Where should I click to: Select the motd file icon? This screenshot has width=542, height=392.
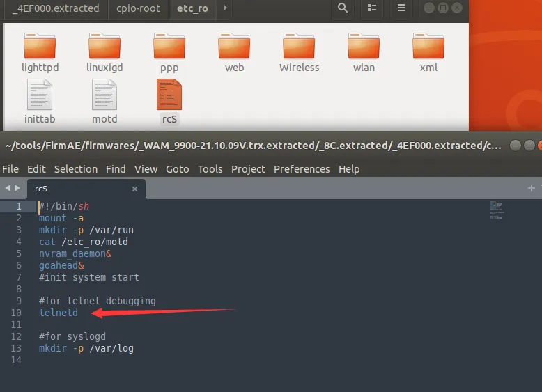click(104, 95)
